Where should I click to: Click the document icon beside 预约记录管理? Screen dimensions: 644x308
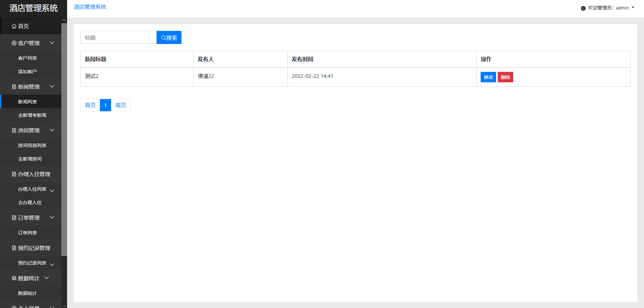pos(14,248)
